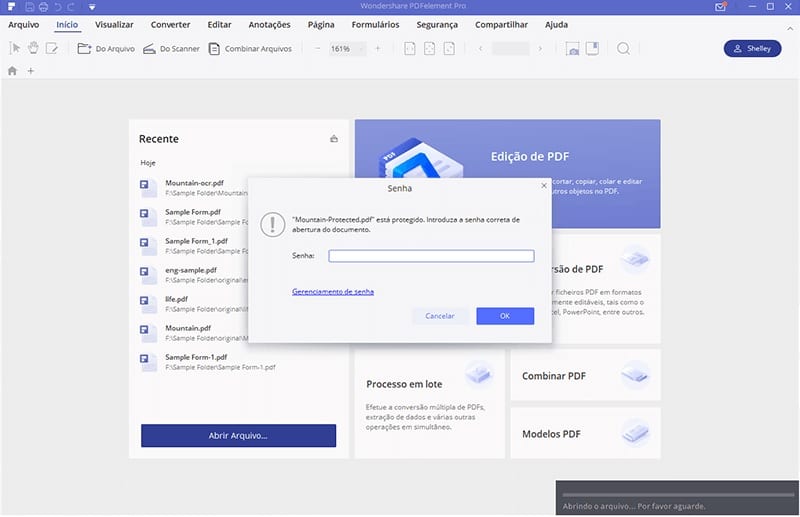Open the Shelley account button
This screenshot has height=517, width=800.
tap(752, 48)
